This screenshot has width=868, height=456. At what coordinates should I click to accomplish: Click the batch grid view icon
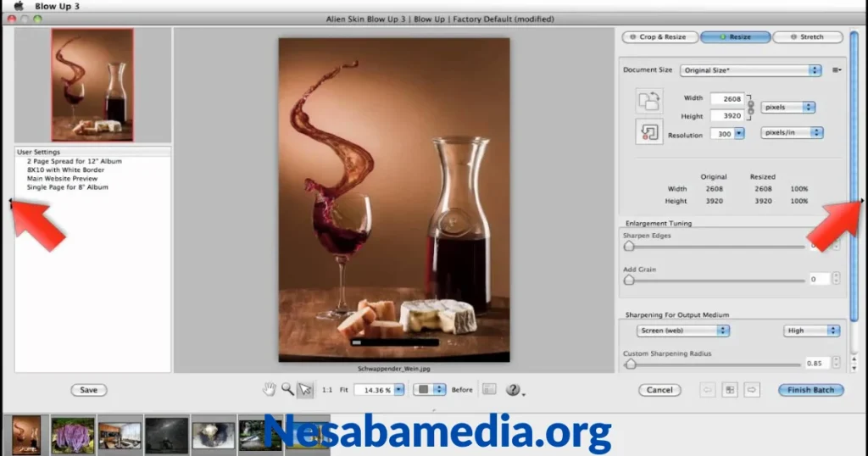click(x=730, y=390)
